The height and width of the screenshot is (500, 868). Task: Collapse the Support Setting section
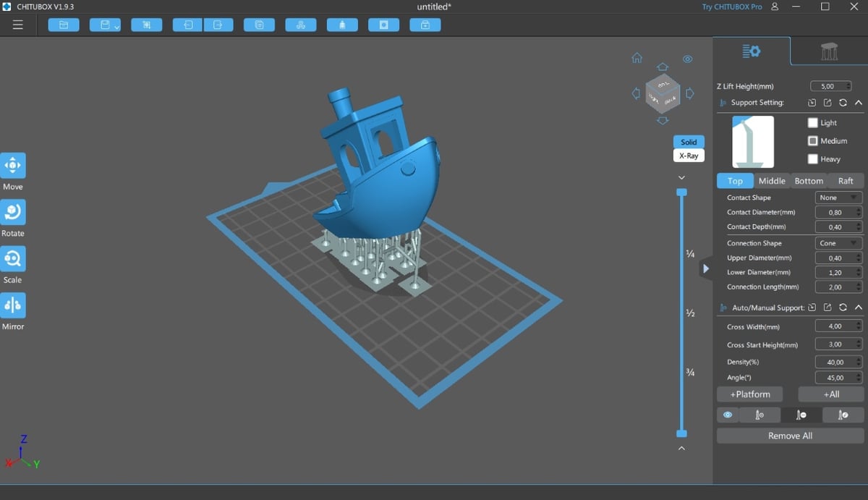pos(859,103)
